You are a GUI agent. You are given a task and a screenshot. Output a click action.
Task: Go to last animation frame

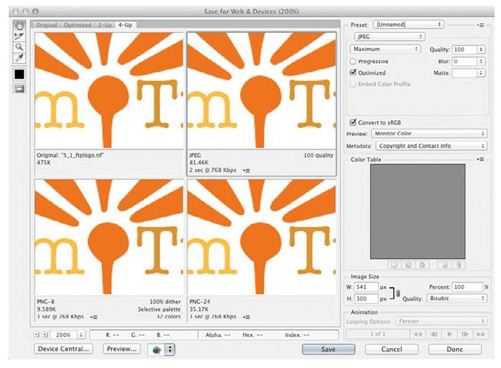pyautogui.click(x=480, y=334)
